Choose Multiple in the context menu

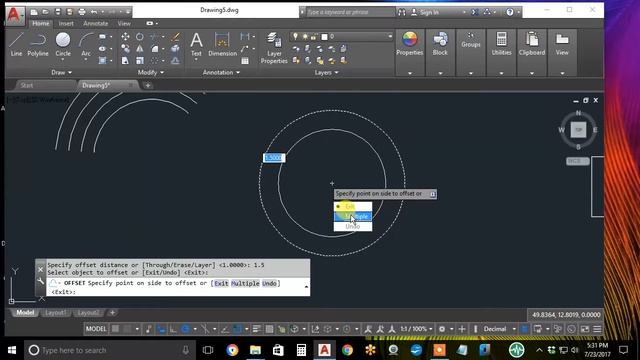point(353,216)
